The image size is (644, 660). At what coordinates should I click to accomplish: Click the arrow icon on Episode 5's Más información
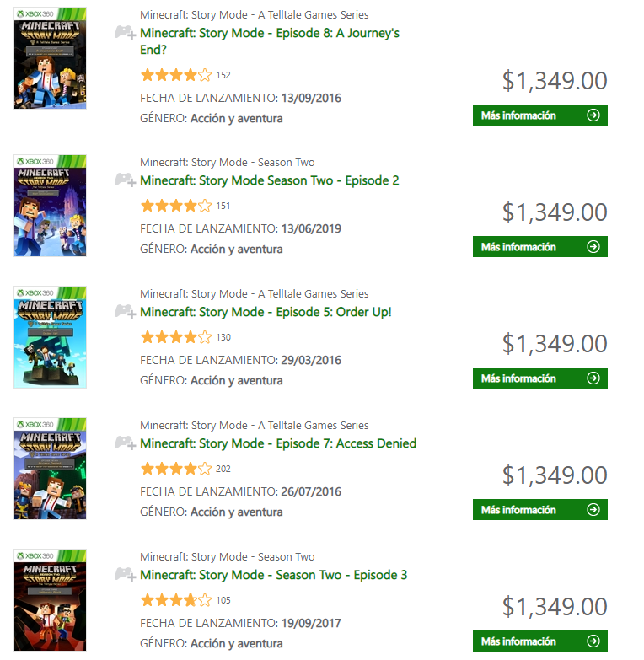click(x=593, y=378)
